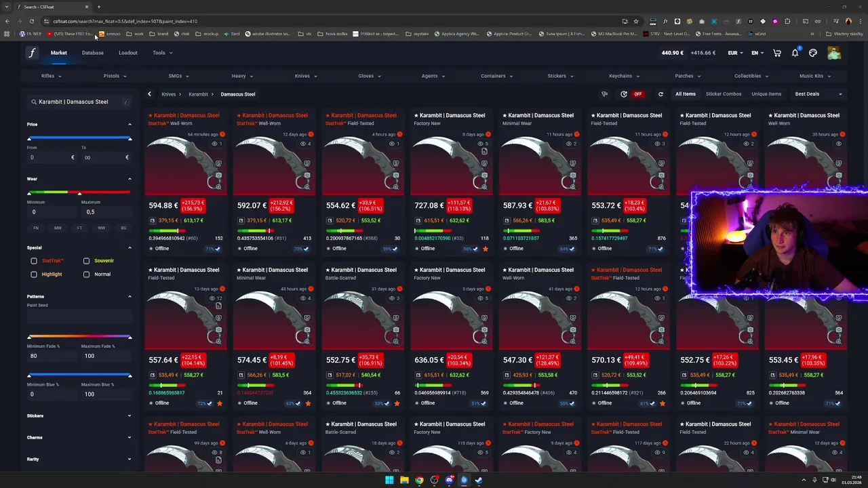Click the slash shortcut icon in search box
Screen dimensions: 868x488
(125, 102)
